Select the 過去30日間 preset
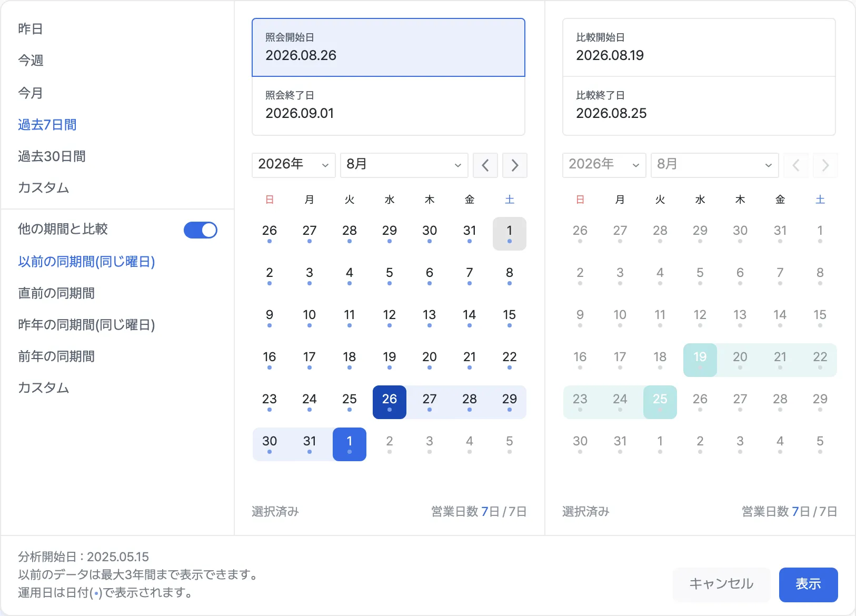The image size is (856, 616). (52, 156)
